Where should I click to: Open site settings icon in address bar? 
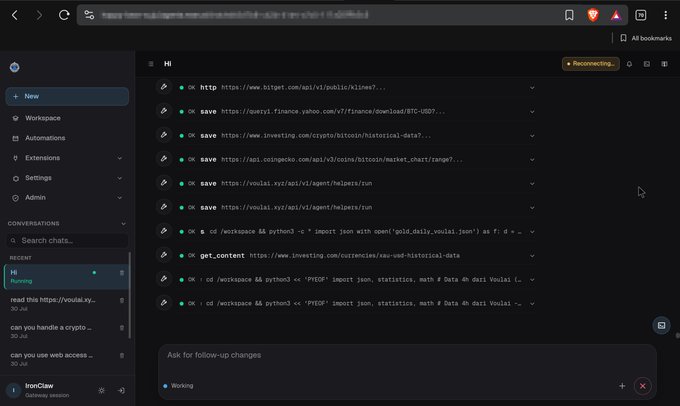[x=89, y=15]
